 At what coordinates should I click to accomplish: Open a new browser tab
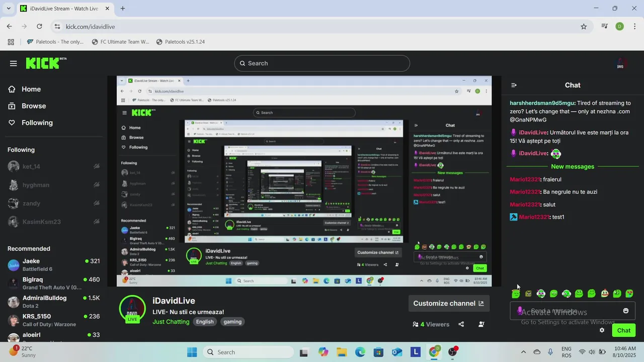(123, 9)
